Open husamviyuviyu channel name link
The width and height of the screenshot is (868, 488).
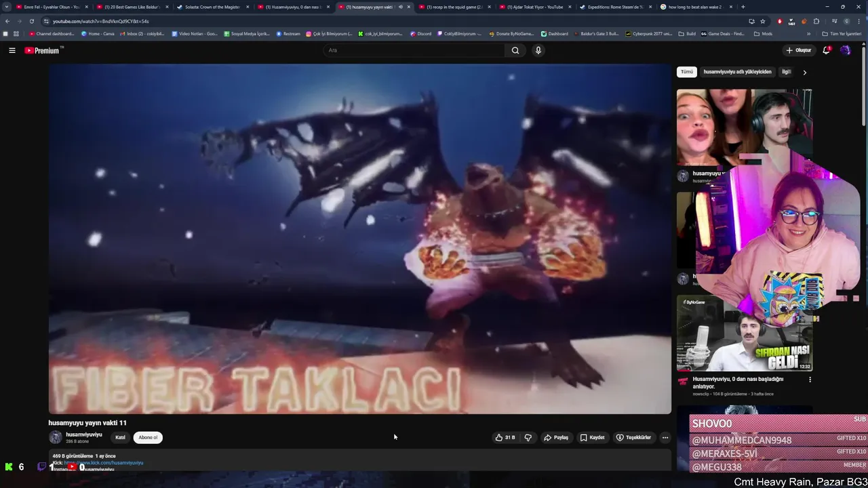click(84, 434)
